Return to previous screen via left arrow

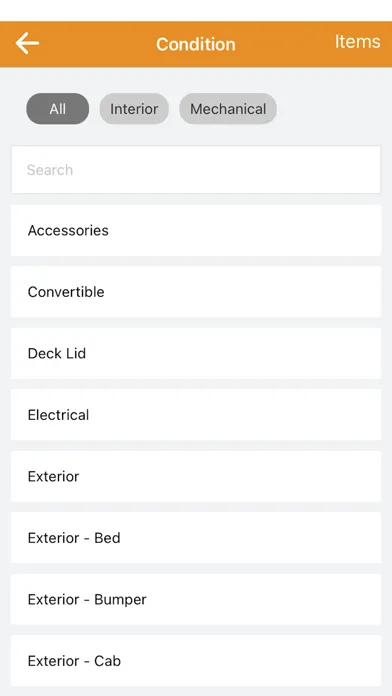point(28,44)
